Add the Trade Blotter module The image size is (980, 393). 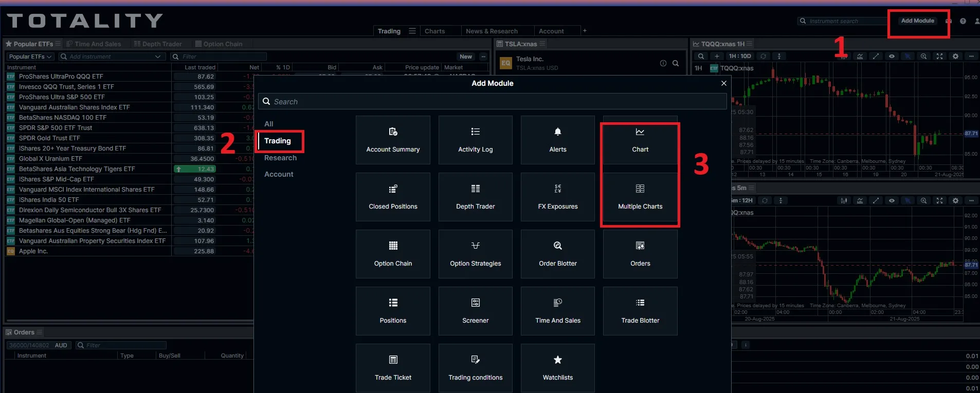point(640,311)
